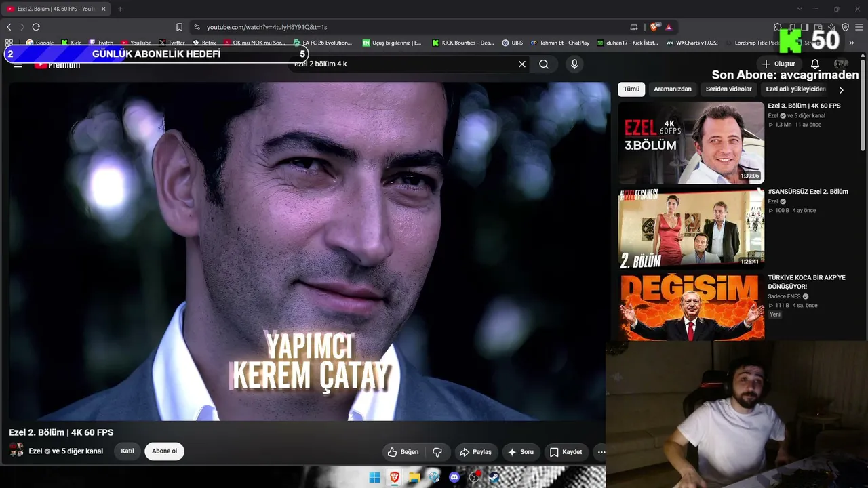Reload the page with the refresh icon
Image resolution: width=868 pixels, height=488 pixels.
pyautogui.click(x=36, y=27)
